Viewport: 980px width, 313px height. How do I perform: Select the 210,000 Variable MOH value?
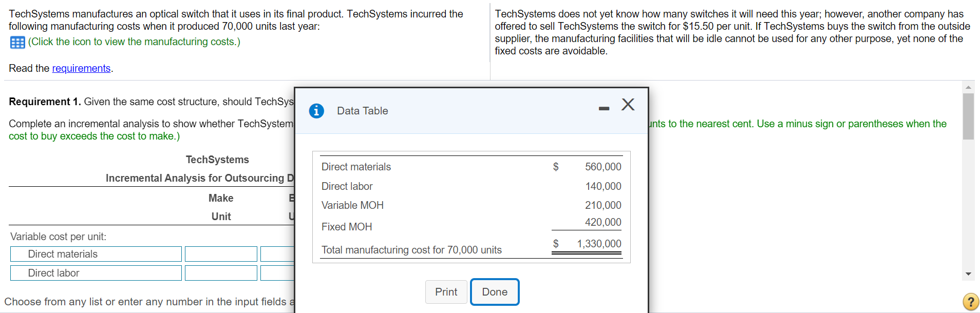pos(603,205)
